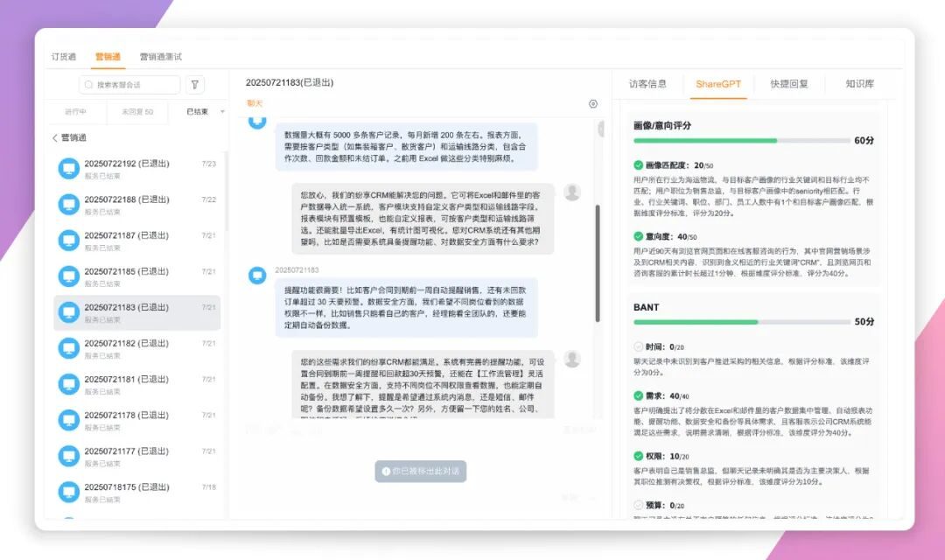
Task: Click the monitor icon for session 20250718175
Action: (68, 492)
